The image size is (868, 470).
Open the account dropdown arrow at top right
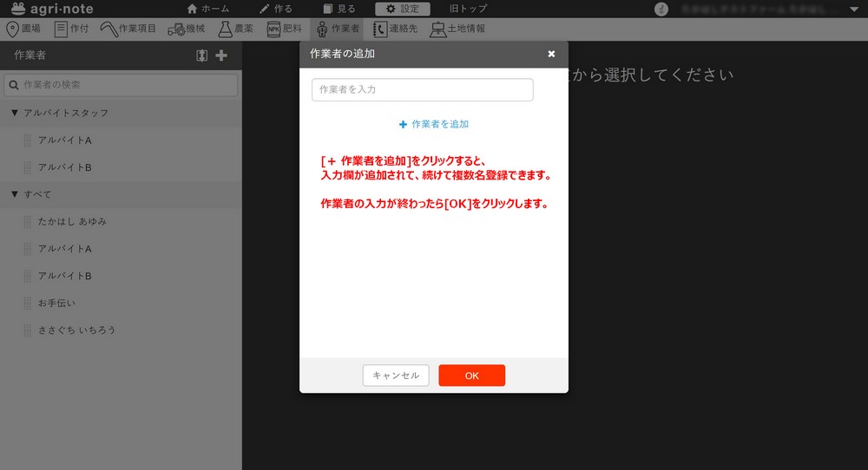click(853, 10)
